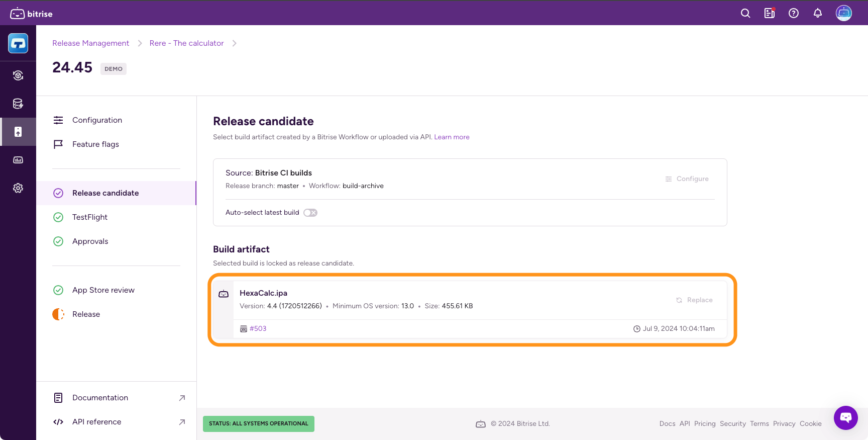Viewport: 868px width, 440px height.
Task: Open the help question mark icon
Action: pos(794,14)
